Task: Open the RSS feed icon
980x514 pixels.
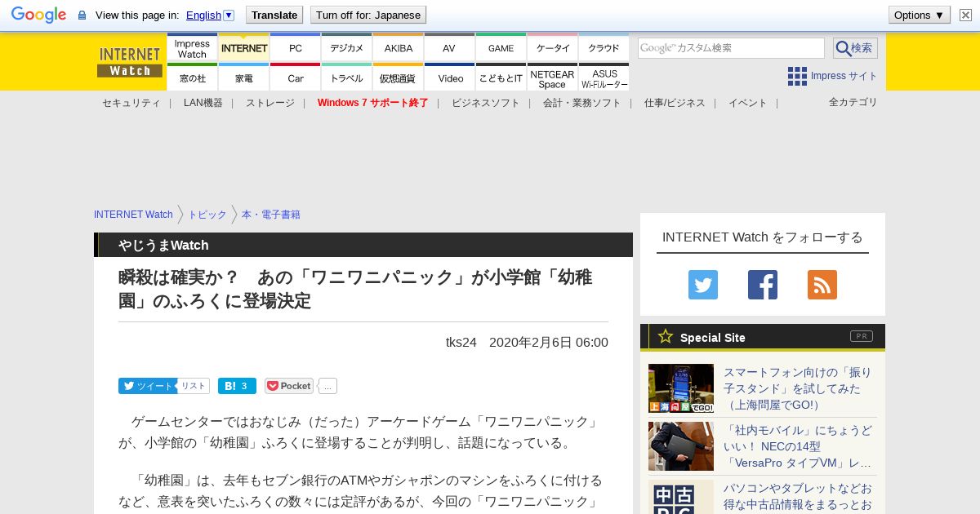Action: tap(822, 285)
